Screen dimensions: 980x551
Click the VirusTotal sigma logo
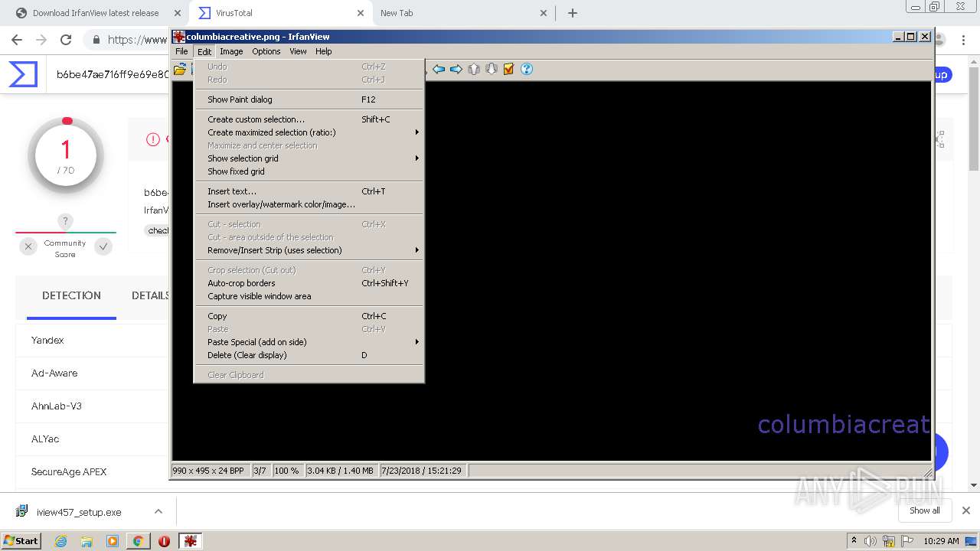tap(23, 74)
